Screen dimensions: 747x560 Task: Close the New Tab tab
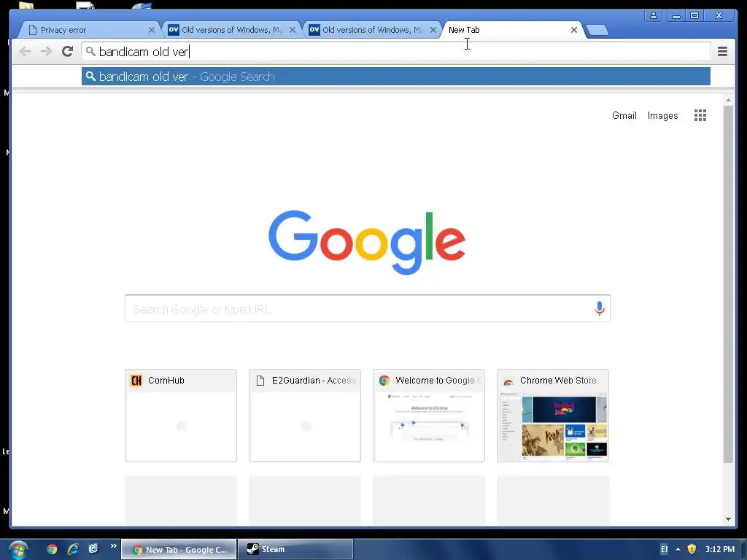(x=574, y=30)
